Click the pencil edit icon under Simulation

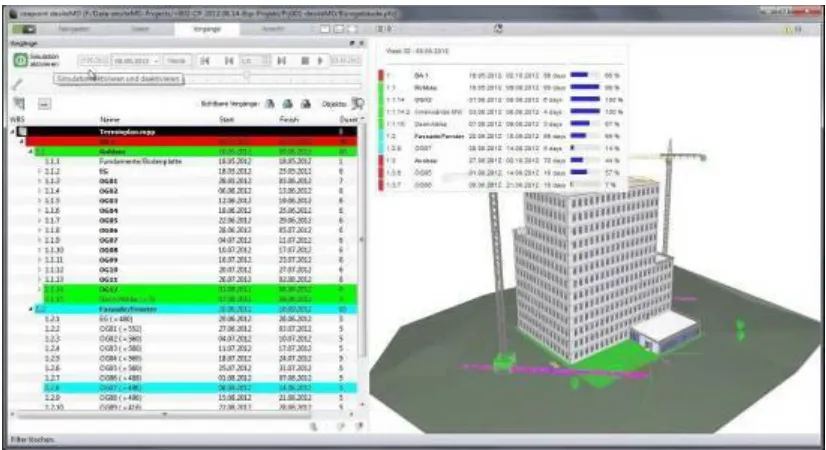pyautogui.click(x=18, y=84)
